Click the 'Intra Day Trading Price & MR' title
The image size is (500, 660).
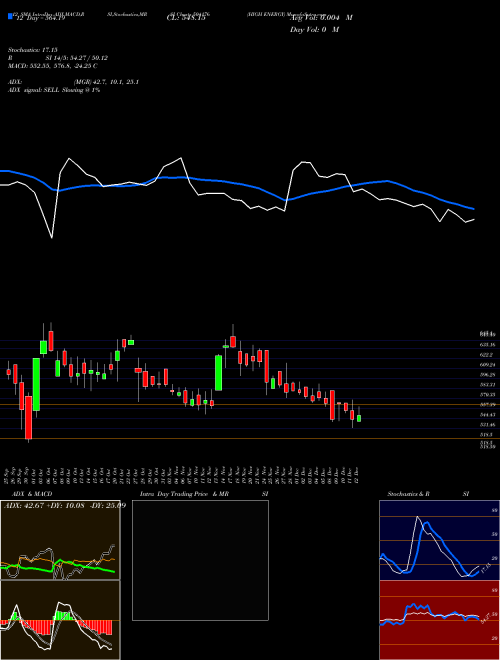coord(184,494)
